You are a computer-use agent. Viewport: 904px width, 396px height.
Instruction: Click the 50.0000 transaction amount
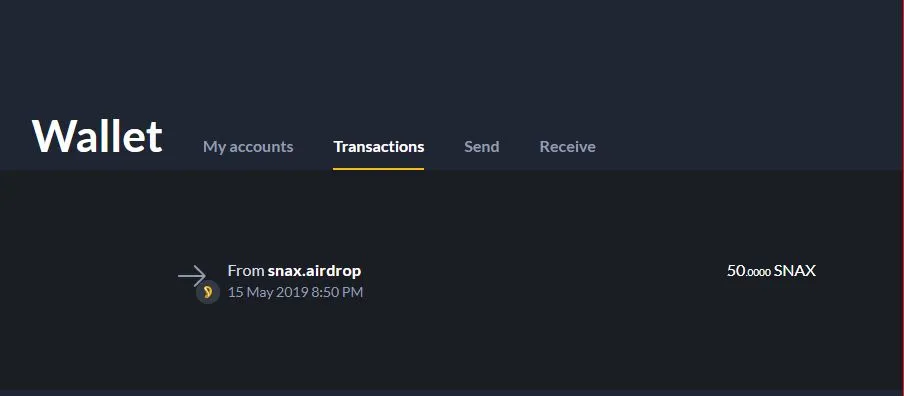pos(748,271)
